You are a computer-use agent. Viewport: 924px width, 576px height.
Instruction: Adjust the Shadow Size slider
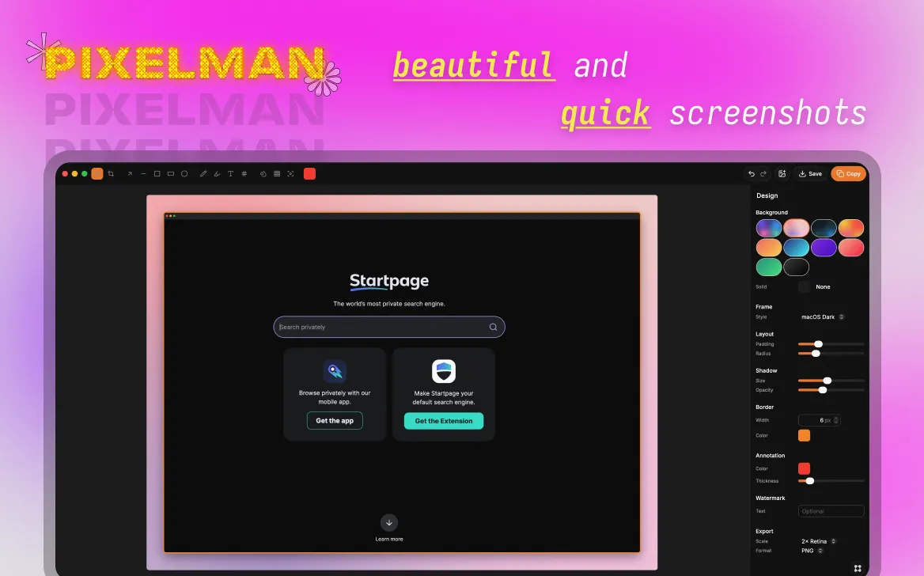tap(831, 381)
